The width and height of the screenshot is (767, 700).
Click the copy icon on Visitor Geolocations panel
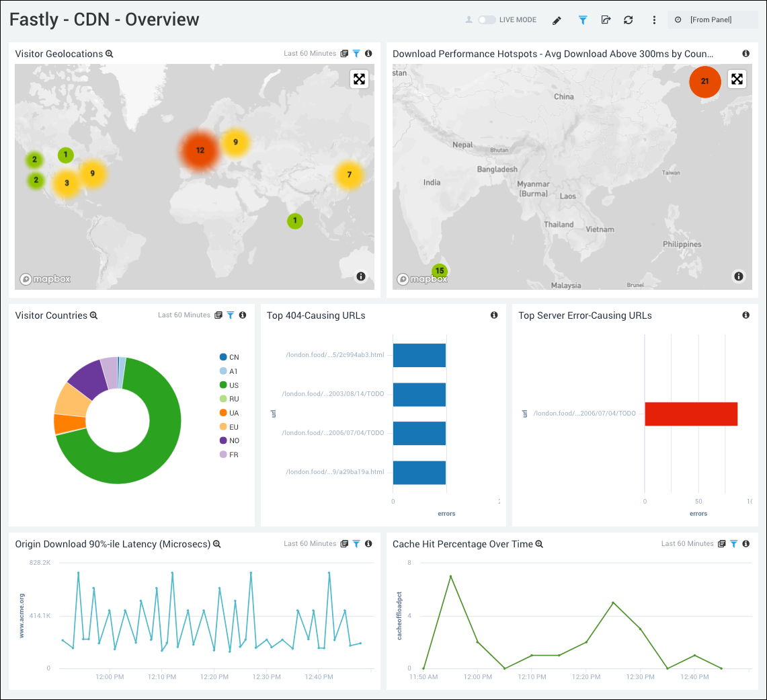[x=344, y=53]
